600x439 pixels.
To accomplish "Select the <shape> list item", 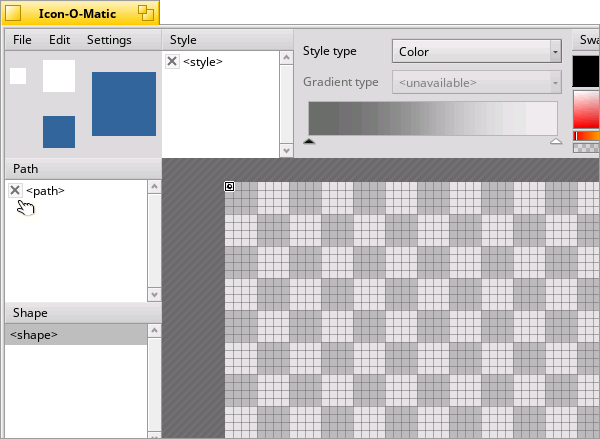I will (x=75, y=335).
